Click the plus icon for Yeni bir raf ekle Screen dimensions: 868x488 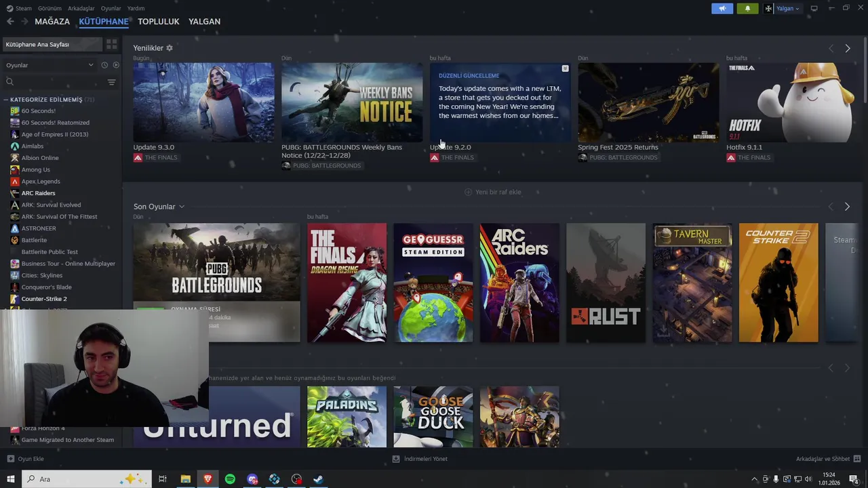tap(468, 192)
